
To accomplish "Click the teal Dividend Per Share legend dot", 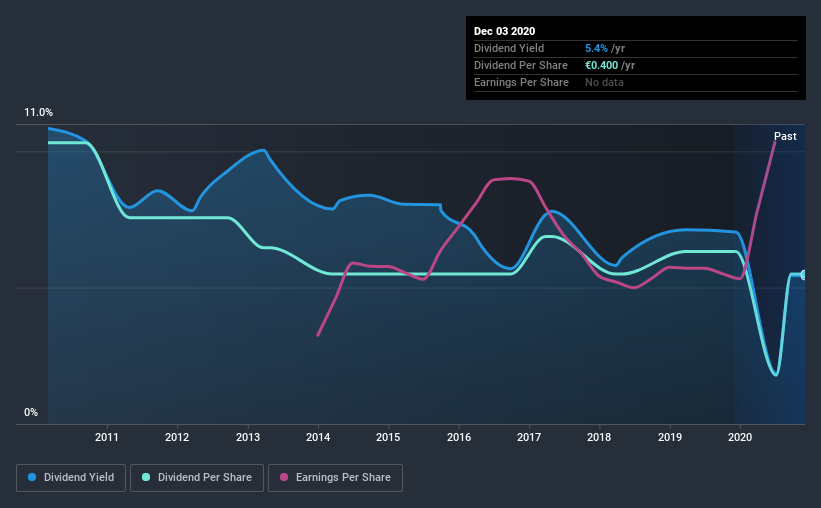I will coord(146,477).
